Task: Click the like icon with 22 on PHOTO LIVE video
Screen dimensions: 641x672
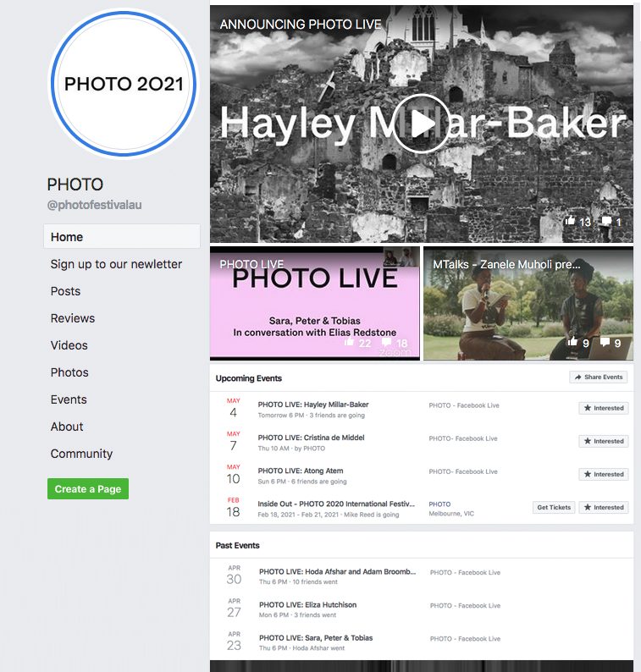Action: 350,342
